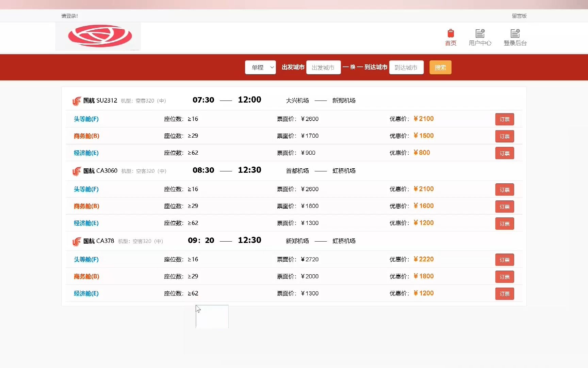Swap cities with the 换 link
The height and width of the screenshot is (368, 588).
coord(353,67)
